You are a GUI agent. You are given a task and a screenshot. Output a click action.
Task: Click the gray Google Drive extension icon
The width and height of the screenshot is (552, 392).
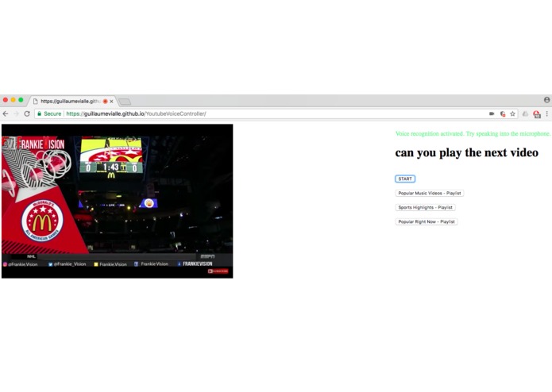click(x=525, y=113)
